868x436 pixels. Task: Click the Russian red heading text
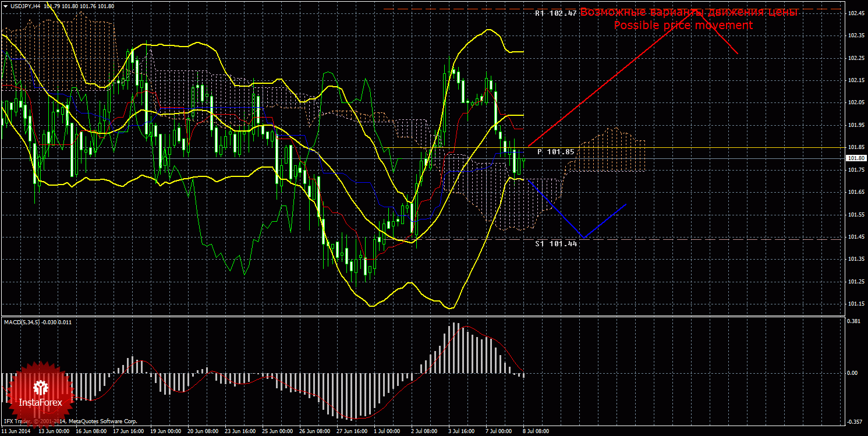click(689, 12)
